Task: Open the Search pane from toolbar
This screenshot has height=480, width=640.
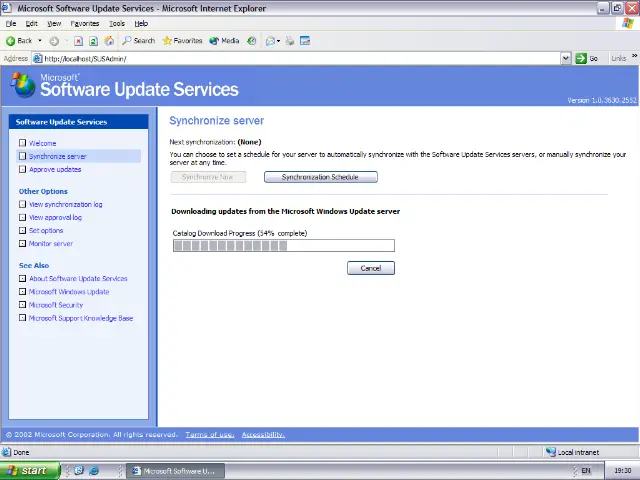Action: coord(139,40)
